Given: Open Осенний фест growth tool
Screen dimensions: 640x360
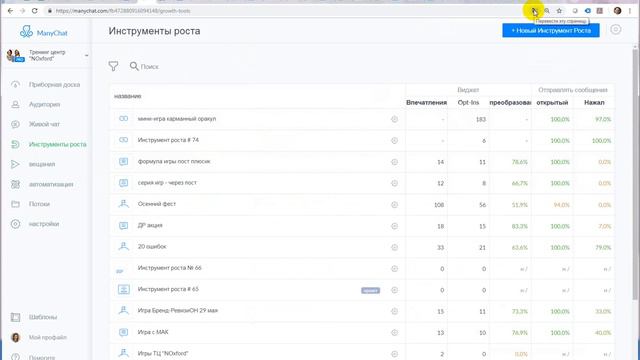Looking at the screenshot, I should click(x=157, y=204).
